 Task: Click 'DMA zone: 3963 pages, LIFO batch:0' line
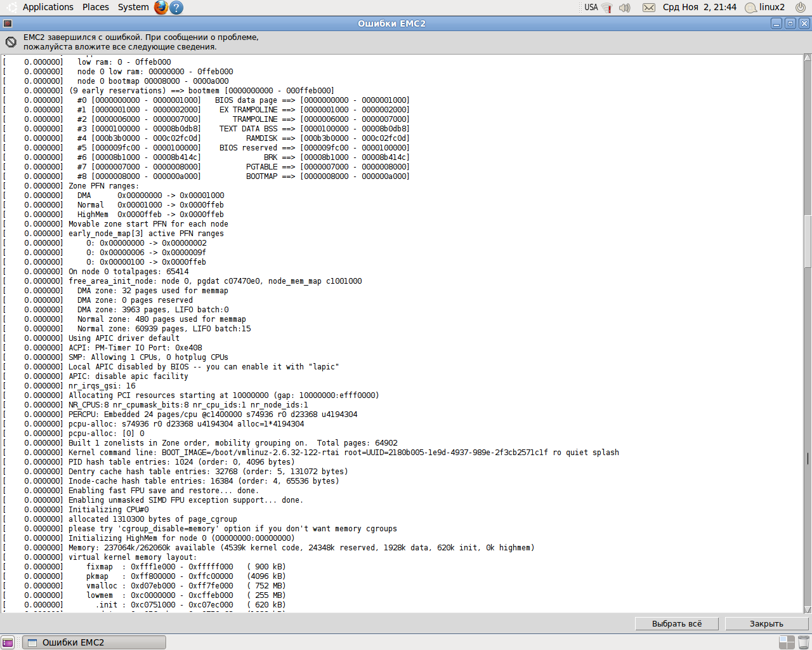click(153, 310)
